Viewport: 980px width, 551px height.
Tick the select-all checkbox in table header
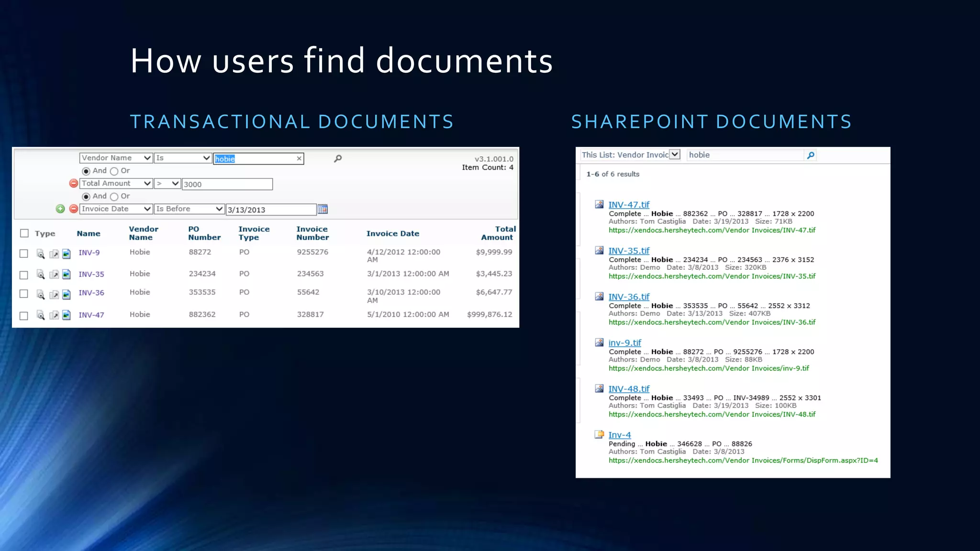pyautogui.click(x=24, y=233)
